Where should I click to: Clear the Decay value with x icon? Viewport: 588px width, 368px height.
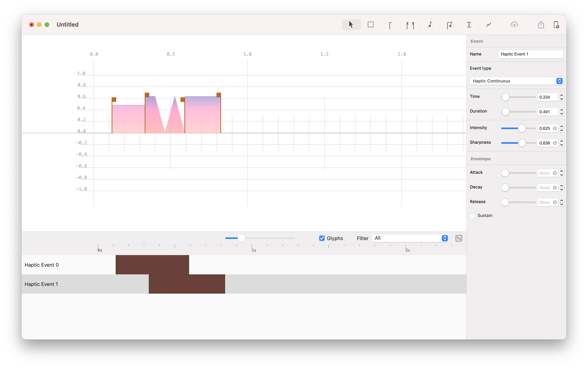pyautogui.click(x=555, y=188)
